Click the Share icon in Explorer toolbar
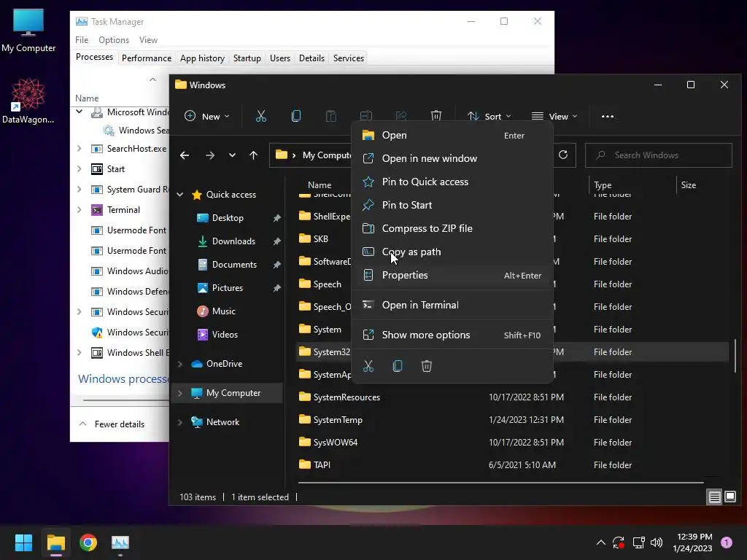Screen dimensions: 747x560 point(401,116)
